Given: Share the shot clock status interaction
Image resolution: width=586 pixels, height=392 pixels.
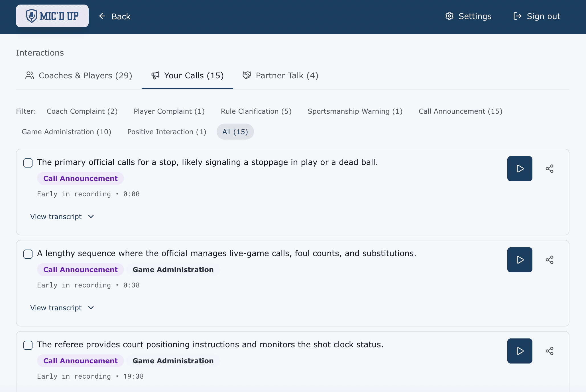Looking at the screenshot, I should point(550,351).
